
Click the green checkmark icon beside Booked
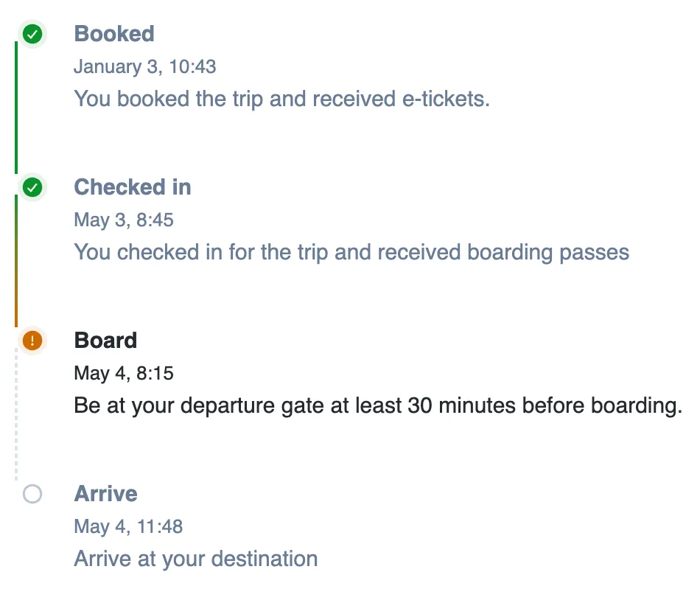(32, 34)
